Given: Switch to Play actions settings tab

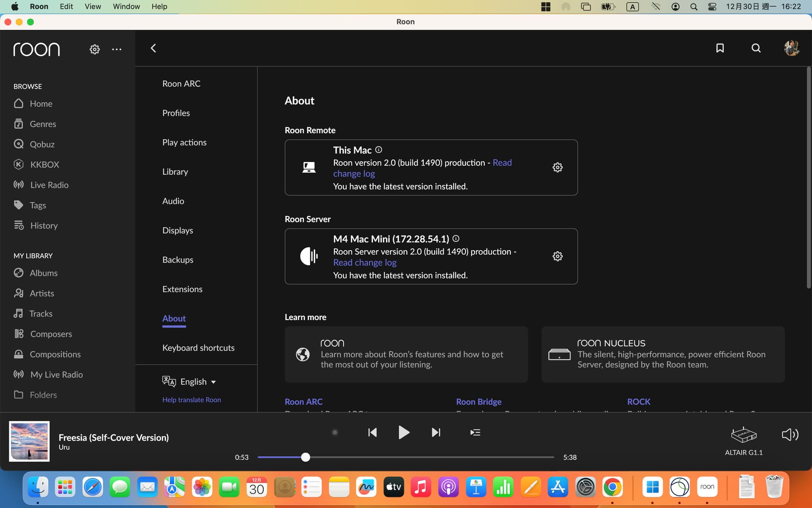Looking at the screenshot, I should [184, 142].
